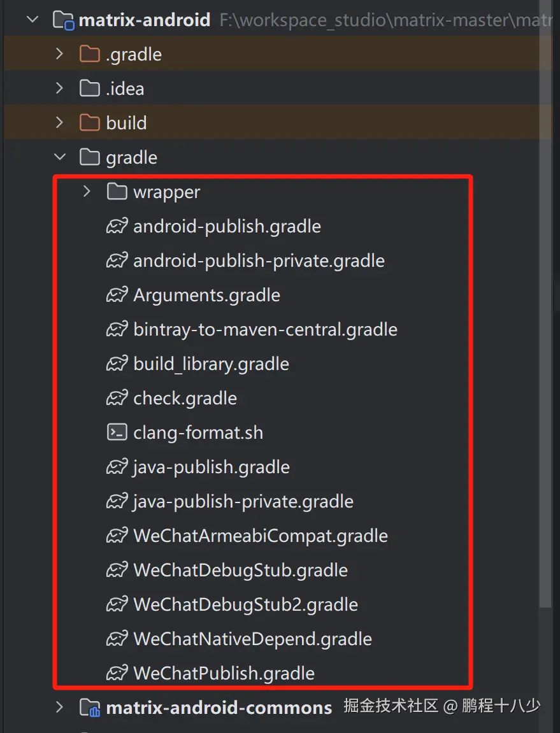560x733 pixels.
Task: Select WeChatArmeabiCompat.gradle in the tree
Action: [260, 536]
